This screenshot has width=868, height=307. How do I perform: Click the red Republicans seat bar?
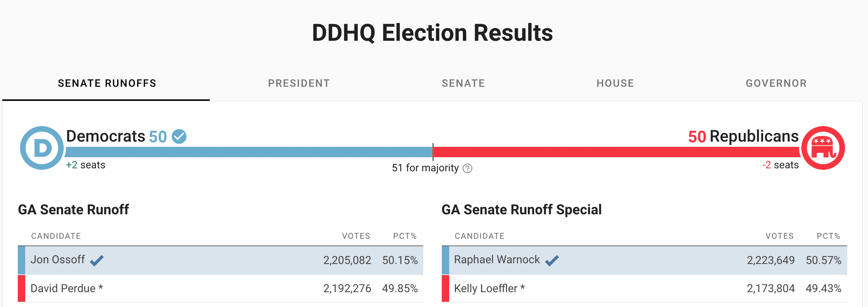coord(617,152)
